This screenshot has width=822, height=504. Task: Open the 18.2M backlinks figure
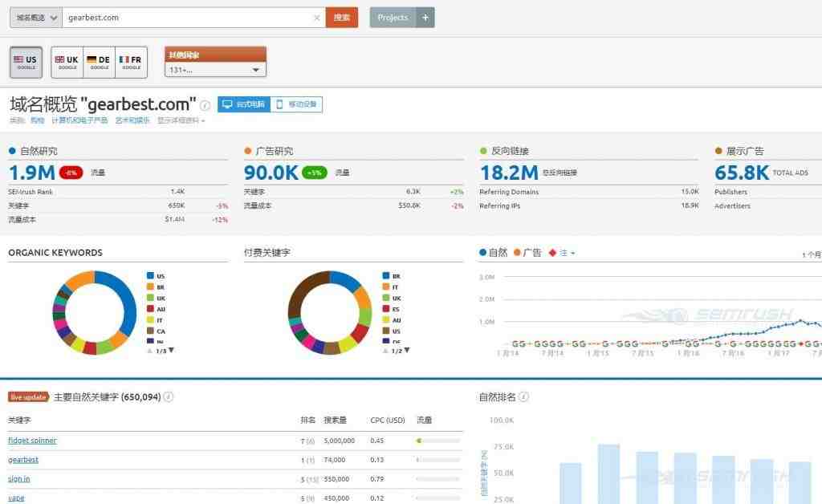point(509,173)
